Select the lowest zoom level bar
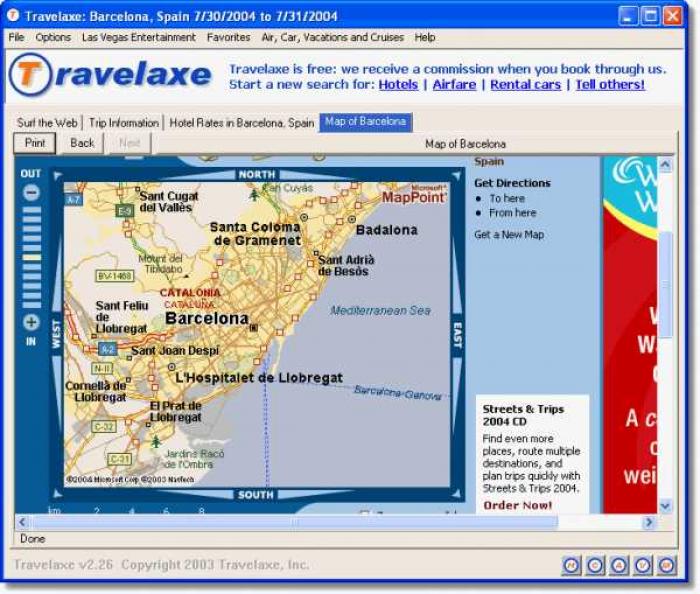This screenshot has width=700, height=594. (31, 305)
